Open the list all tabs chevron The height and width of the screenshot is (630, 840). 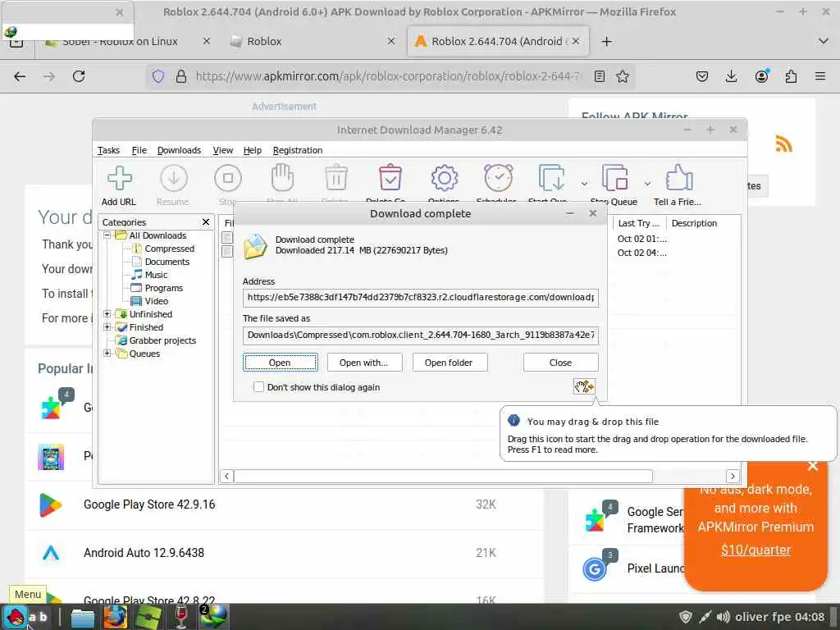tap(824, 41)
